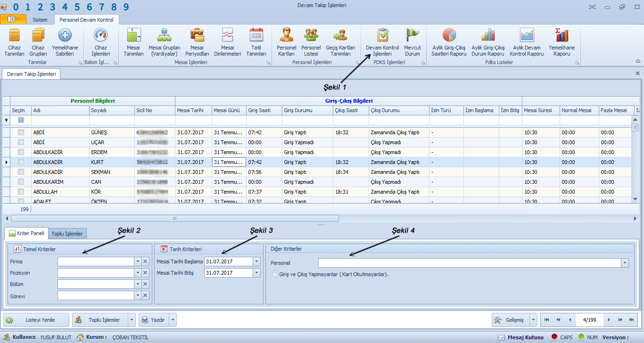Switch to the Sistem ribbon tab
This screenshot has width=644, height=343.
pyautogui.click(x=40, y=20)
